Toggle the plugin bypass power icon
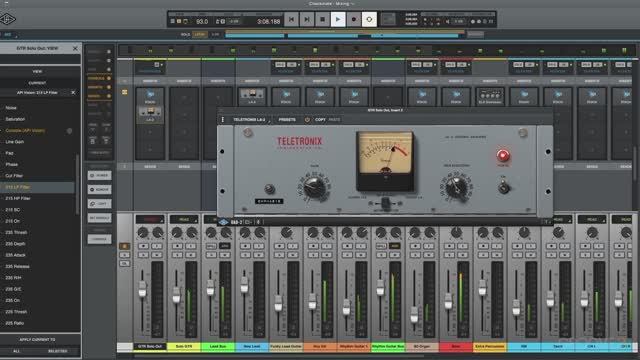This screenshot has width=640, height=360. tap(307, 120)
